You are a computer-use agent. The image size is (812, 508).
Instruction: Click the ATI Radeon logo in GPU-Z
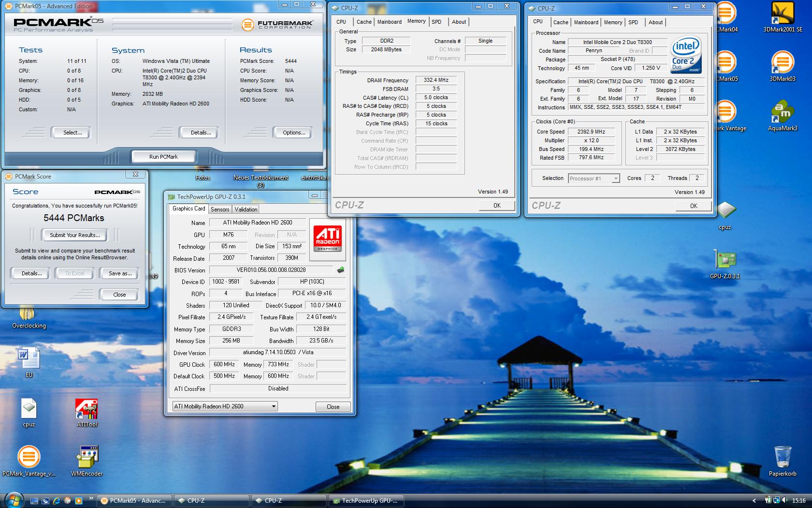pyautogui.click(x=328, y=238)
